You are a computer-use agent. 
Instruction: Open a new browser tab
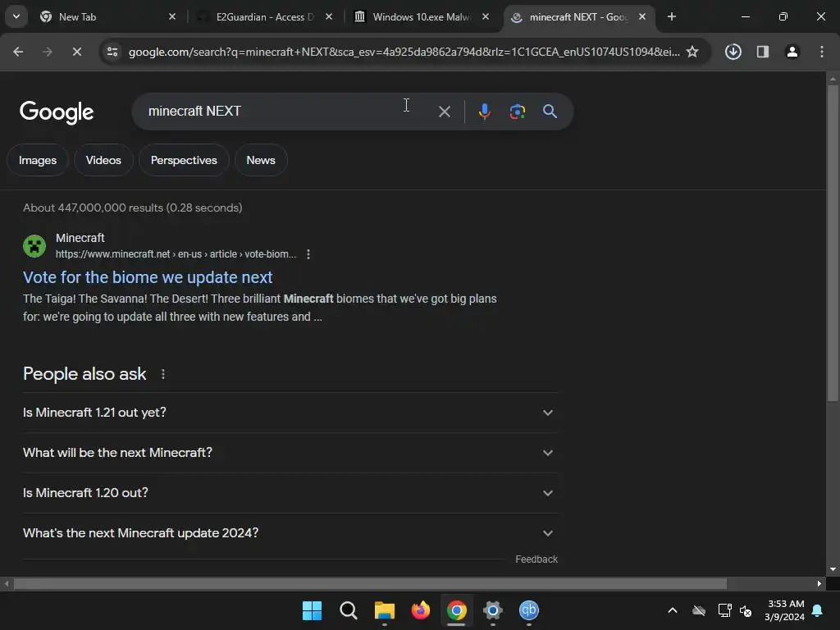pos(671,17)
